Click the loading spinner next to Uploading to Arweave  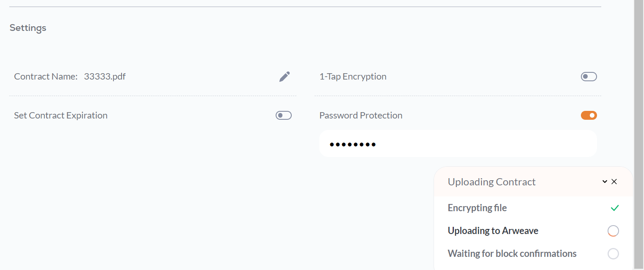coord(613,231)
